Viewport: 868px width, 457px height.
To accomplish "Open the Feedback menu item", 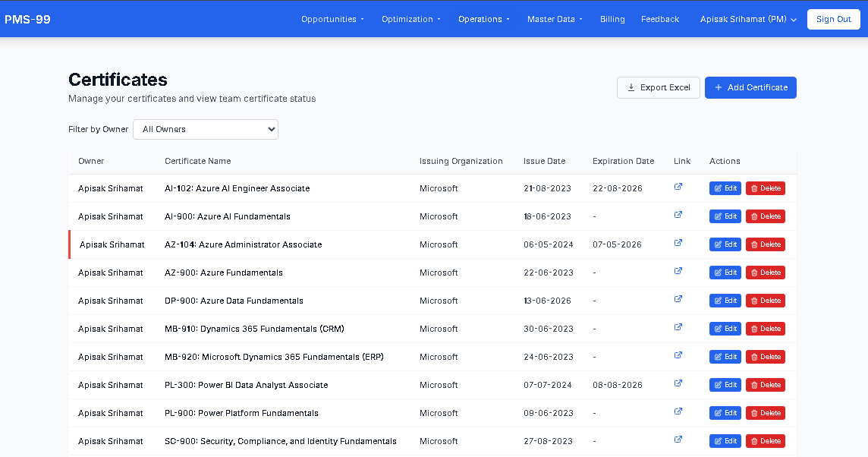I will [660, 19].
